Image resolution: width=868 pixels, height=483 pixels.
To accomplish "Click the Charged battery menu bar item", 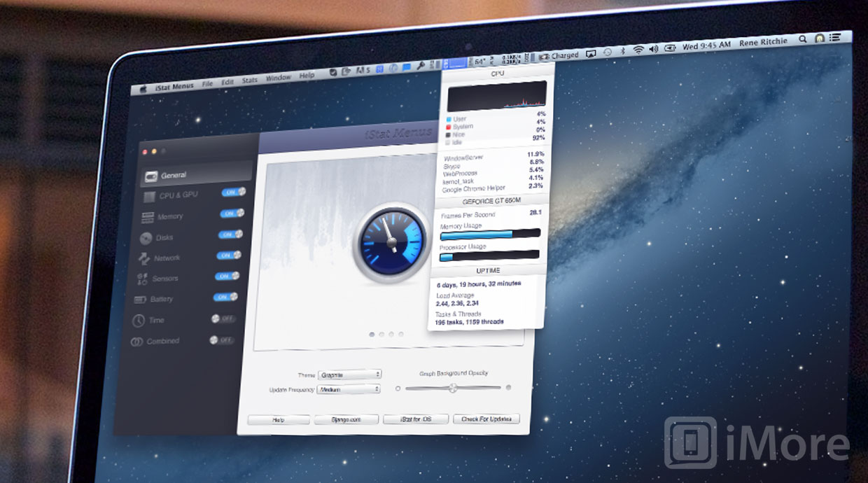I will (x=559, y=55).
